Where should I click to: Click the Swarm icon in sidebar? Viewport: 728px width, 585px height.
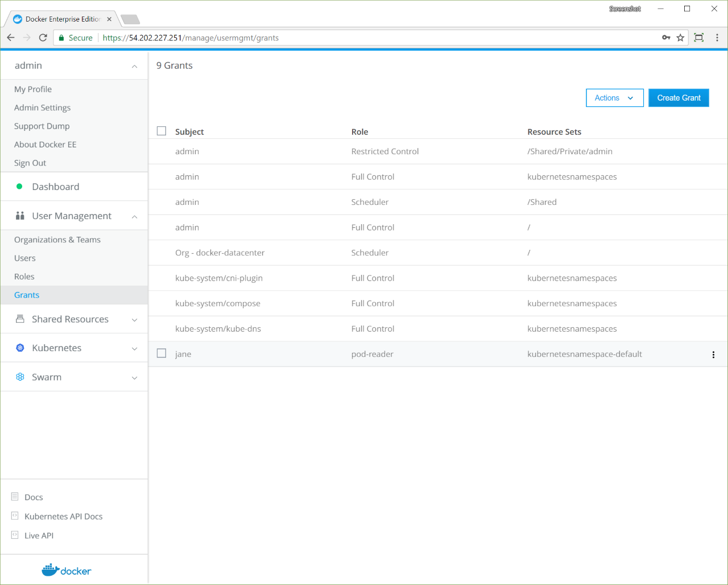(x=20, y=377)
